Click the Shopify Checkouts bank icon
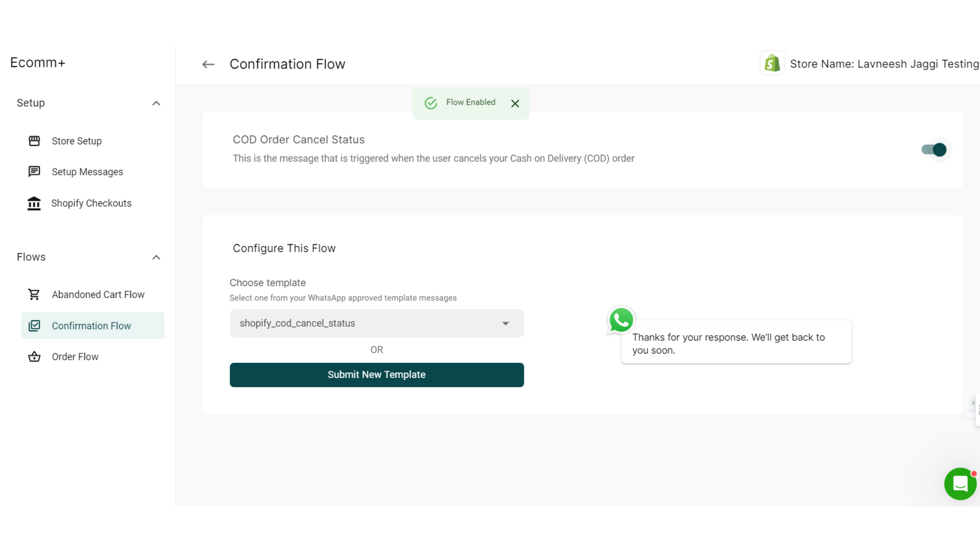This screenshot has height=551, width=980. coord(34,203)
